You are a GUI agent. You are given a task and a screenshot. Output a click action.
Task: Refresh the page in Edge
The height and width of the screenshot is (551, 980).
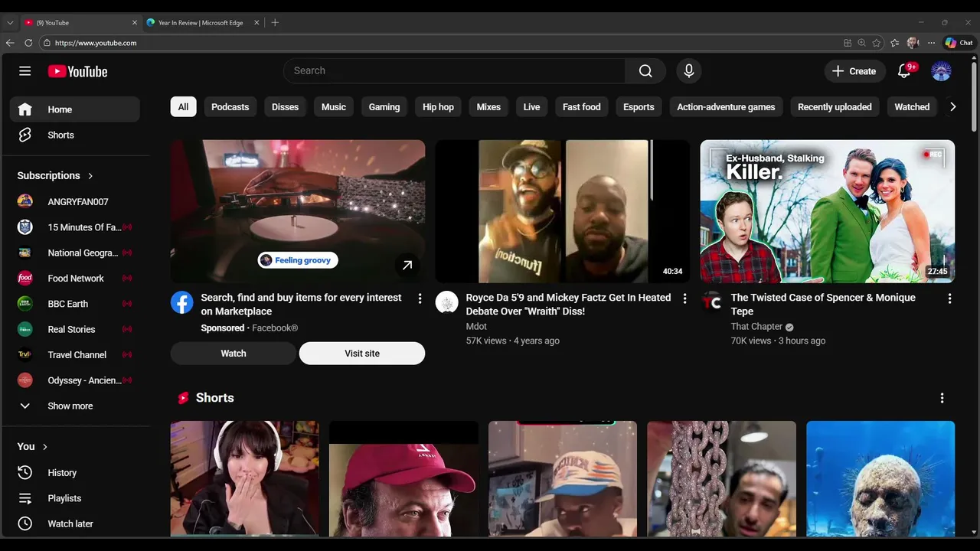[28, 43]
